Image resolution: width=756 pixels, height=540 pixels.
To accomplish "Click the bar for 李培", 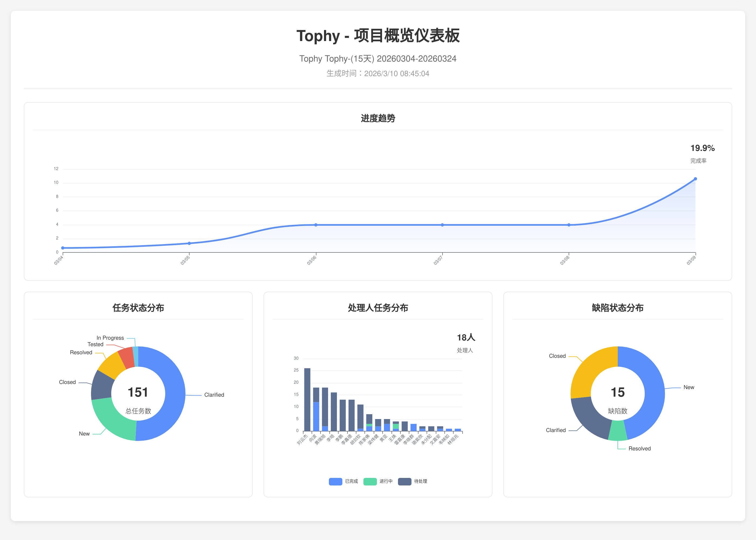I will coord(334,412).
